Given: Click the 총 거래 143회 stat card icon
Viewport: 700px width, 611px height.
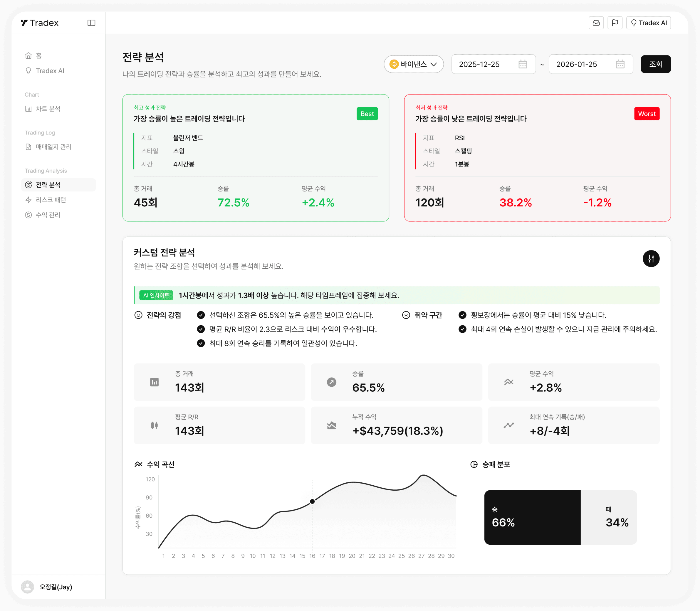Looking at the screenshot, I should (x=154, y=382).
